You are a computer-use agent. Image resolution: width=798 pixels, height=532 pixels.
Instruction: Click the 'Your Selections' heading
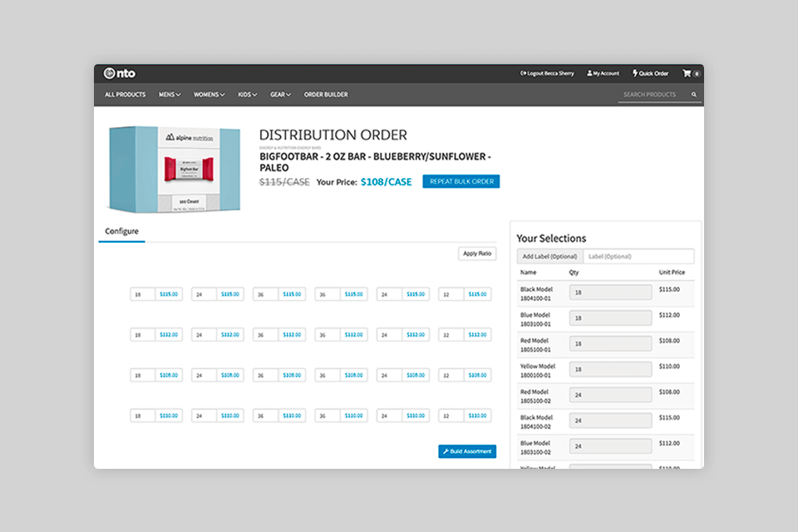point(551,239)
